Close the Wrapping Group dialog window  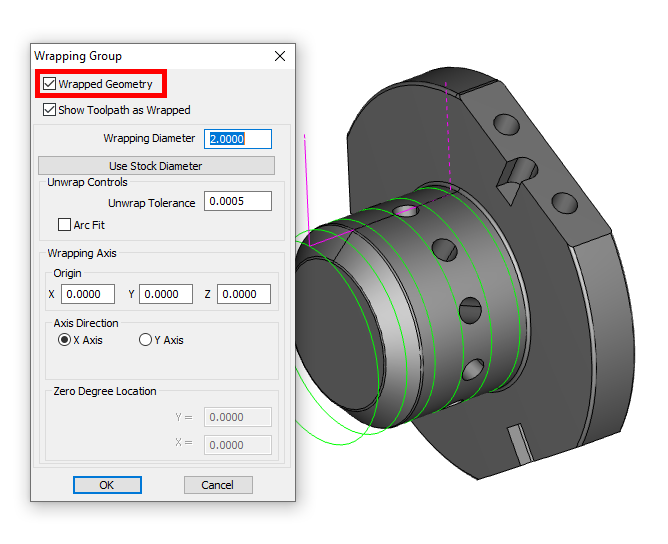[280, 56]
